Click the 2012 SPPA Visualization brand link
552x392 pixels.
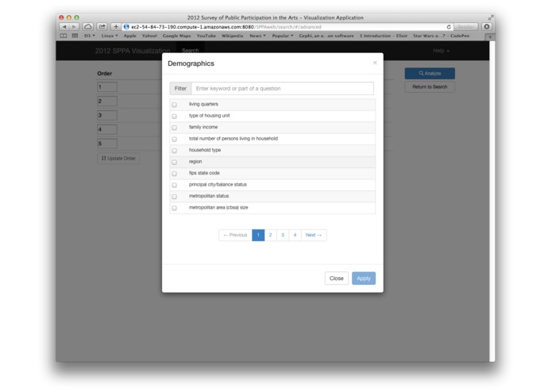point(133,51)
